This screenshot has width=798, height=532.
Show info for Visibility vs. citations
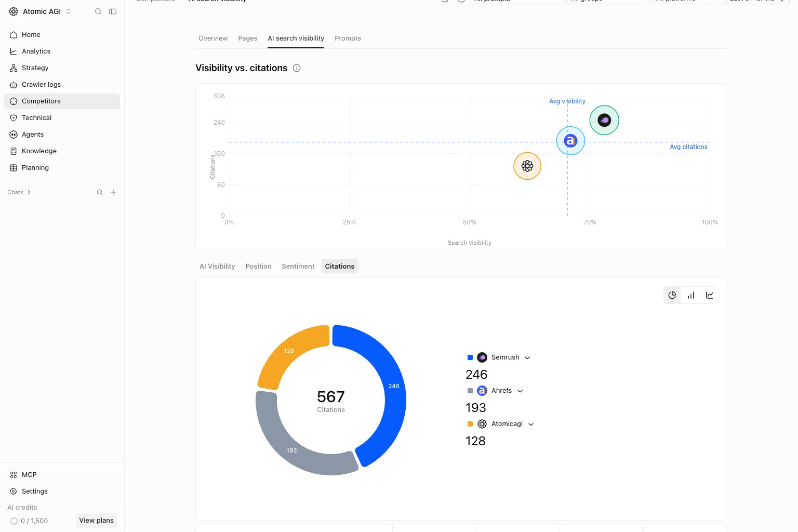click(x=297, y=68)
